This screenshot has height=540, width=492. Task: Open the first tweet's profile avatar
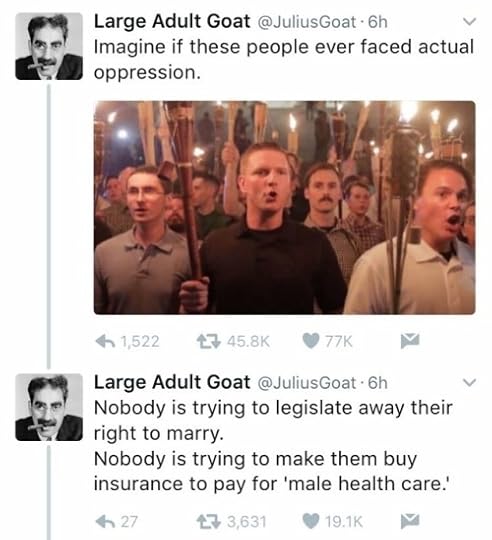coord(49,46)
